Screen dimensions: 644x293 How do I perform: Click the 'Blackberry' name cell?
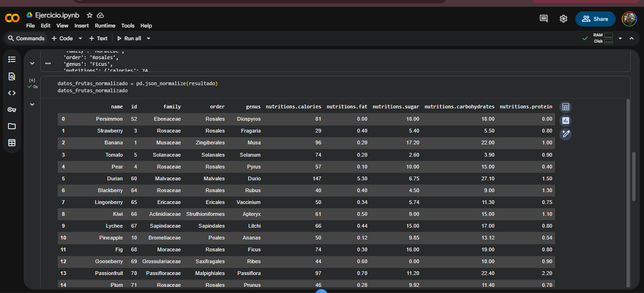tap(110, 190)
